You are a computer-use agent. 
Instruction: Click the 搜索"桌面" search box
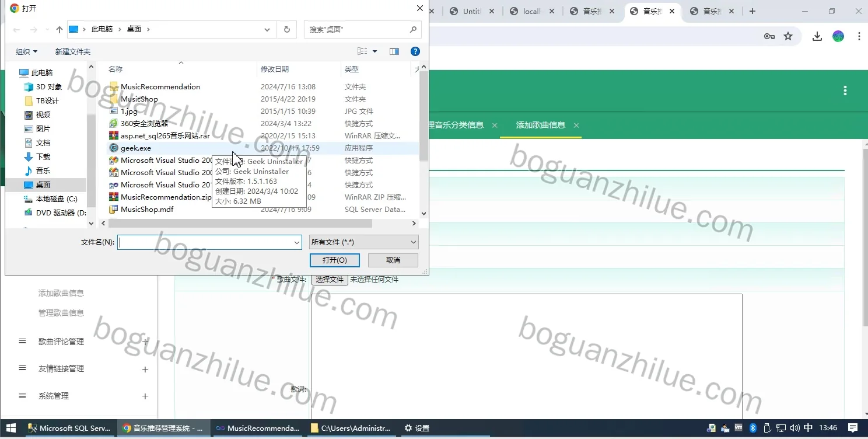click(362, 30)
